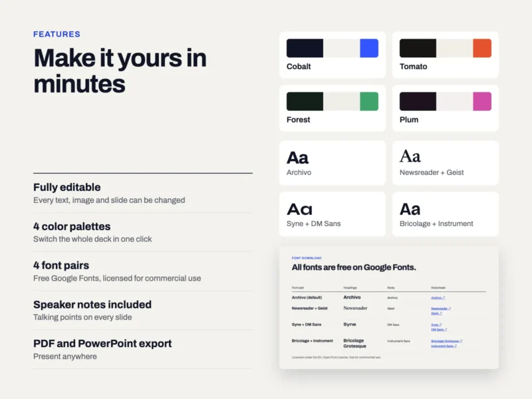Click the 'Body' column header
This screenshot has width=532, height=399.
pyautogui.click(x=391, y=288)
